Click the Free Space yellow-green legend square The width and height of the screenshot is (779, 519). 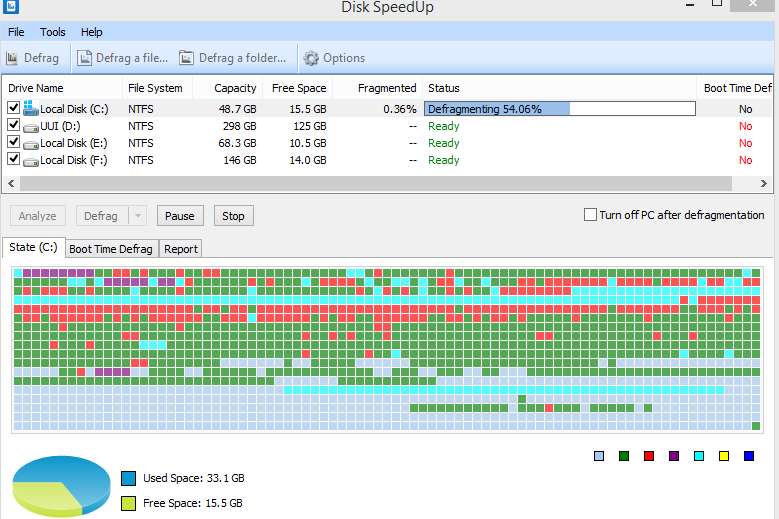128,503
